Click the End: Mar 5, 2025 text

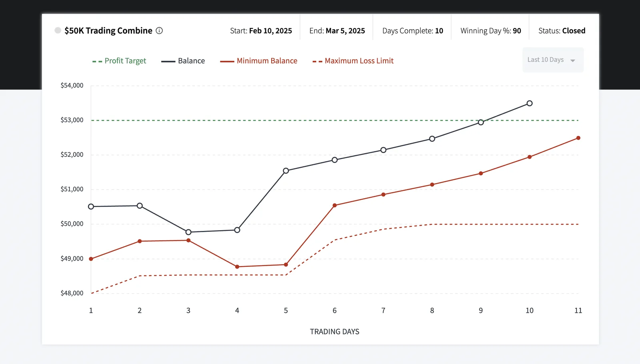337,31
